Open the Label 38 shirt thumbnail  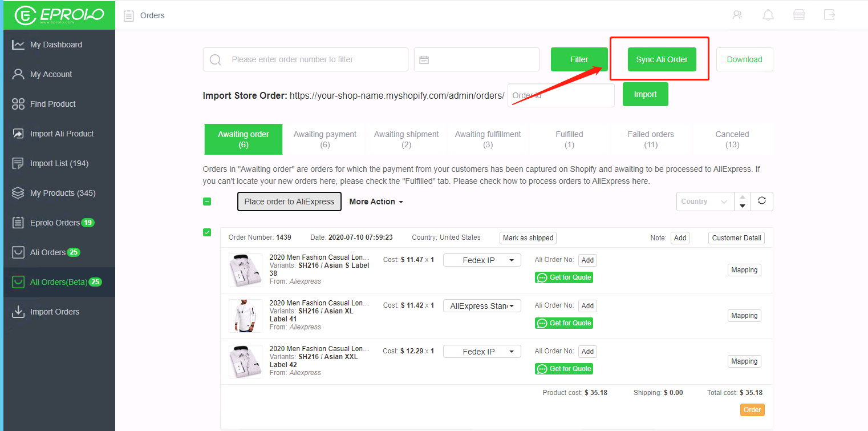(x=245, y=270)
